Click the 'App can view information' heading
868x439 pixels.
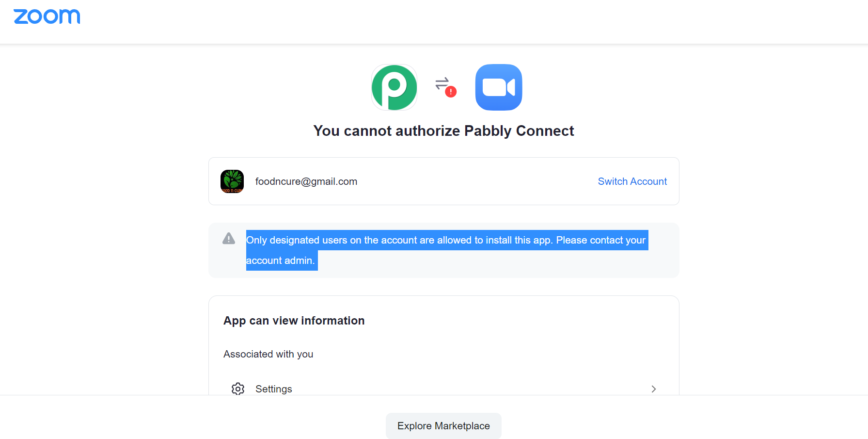pyautogui.click(x=294, y=321)
